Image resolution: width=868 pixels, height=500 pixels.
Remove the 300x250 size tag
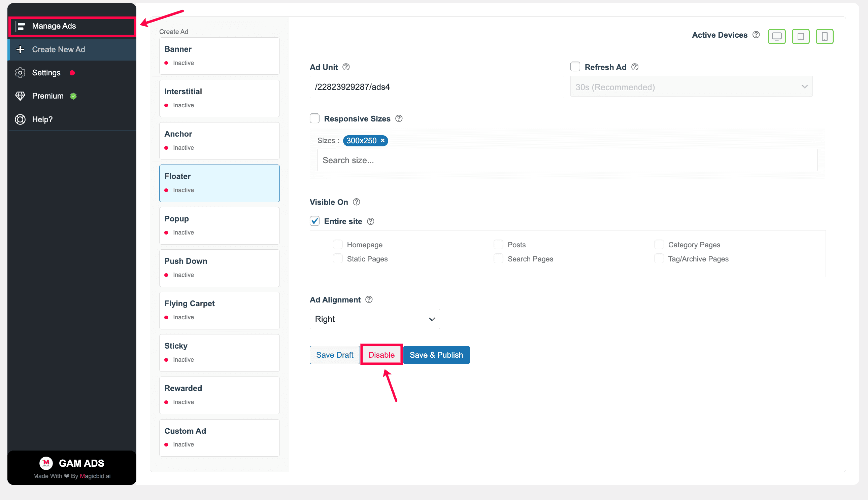coord(382,140)
